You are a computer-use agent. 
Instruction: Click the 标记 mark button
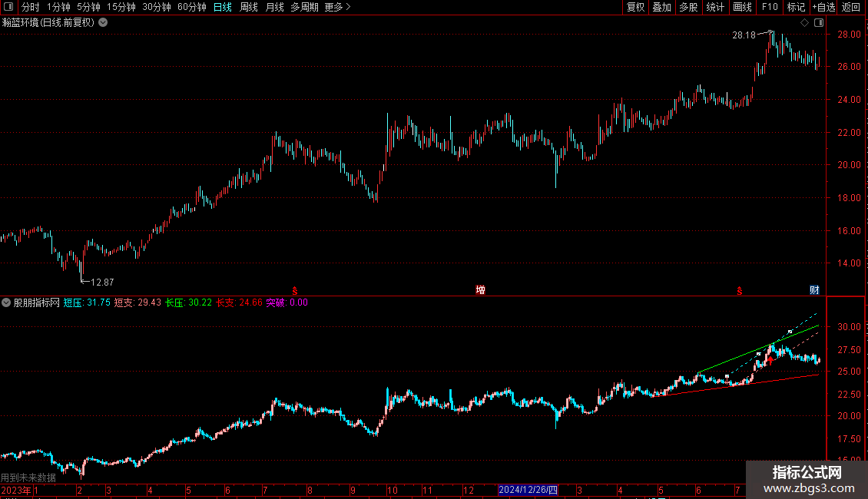pyautogui.click(x=796, y=7)
